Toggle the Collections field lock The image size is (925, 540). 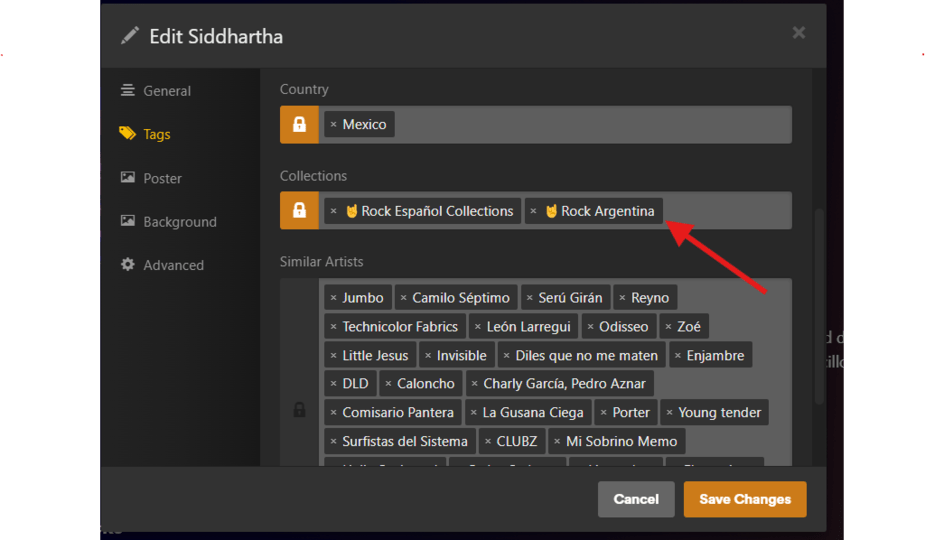[x=299, y=211]
